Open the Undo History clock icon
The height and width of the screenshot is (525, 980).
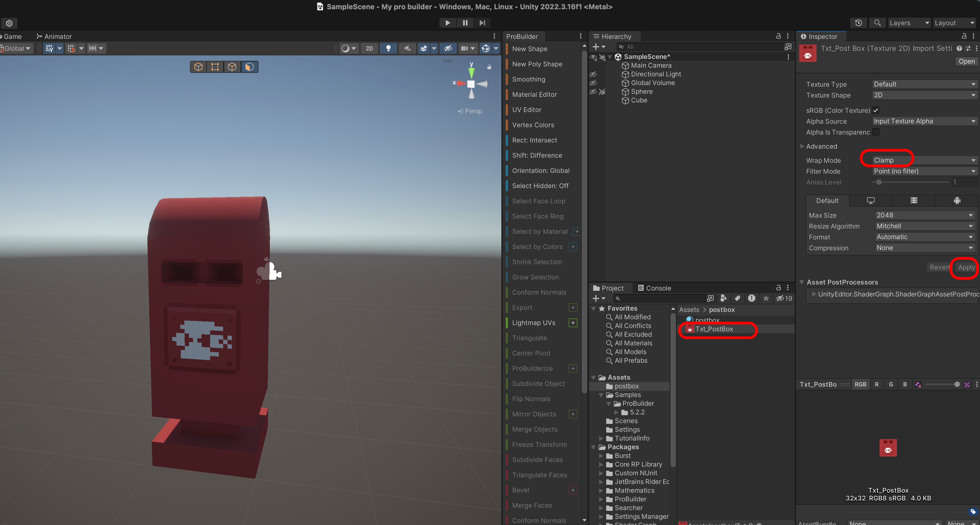pos(858,23)
